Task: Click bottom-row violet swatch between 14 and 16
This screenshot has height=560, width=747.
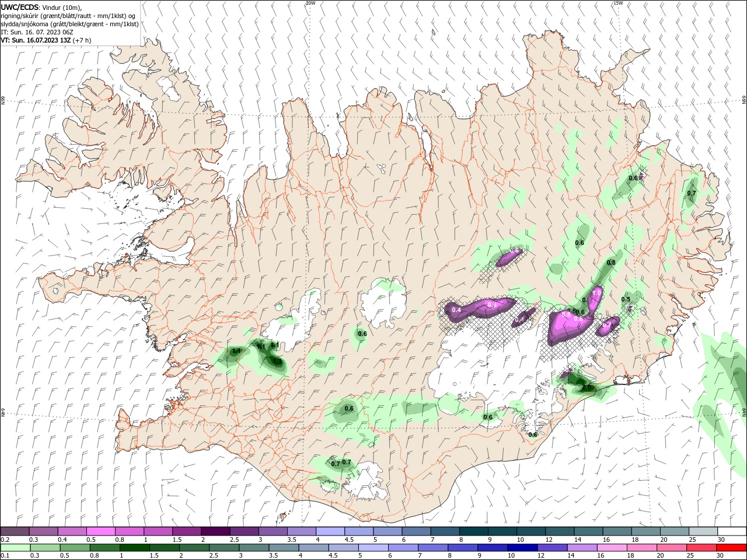Action: coord(582,548)
